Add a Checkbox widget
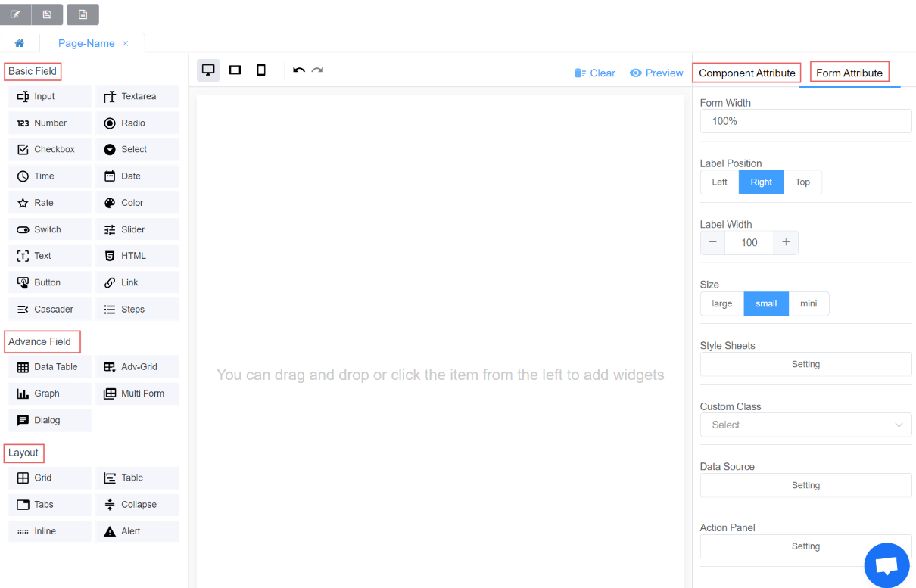Screen dimensions: 916x588 coord(50,149)
